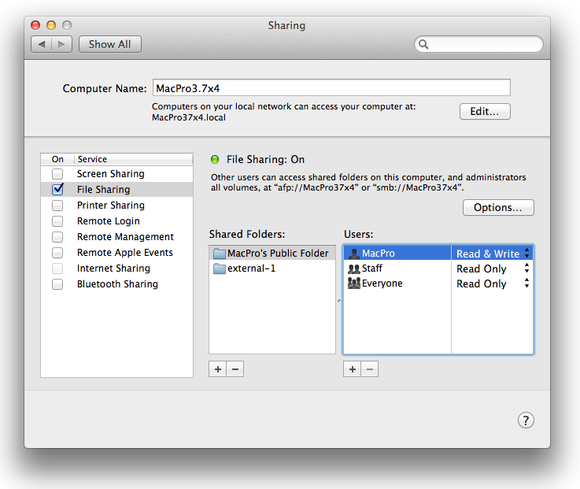This screenshot has width=580, height=489.
Task: Open MacPro's Read & Write permission popup
Action: coord(492,254)
